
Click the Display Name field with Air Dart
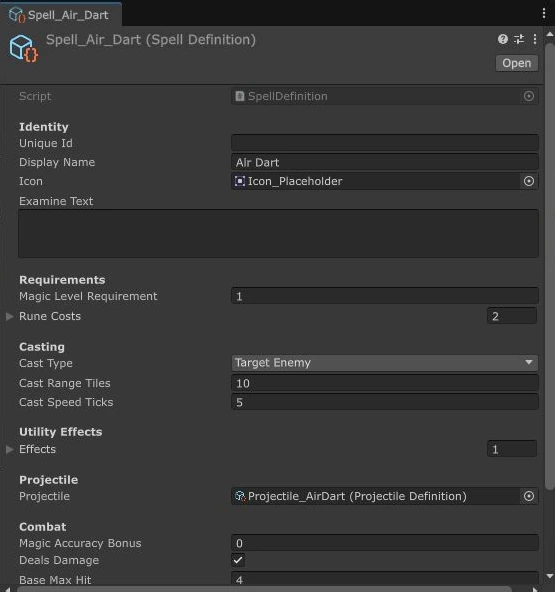(x=384, y=162)
